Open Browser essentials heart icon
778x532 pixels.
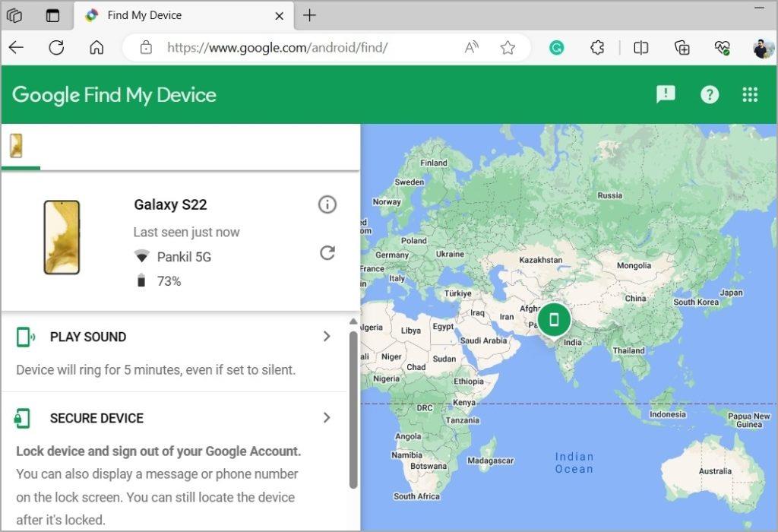[x=722, y=48]
